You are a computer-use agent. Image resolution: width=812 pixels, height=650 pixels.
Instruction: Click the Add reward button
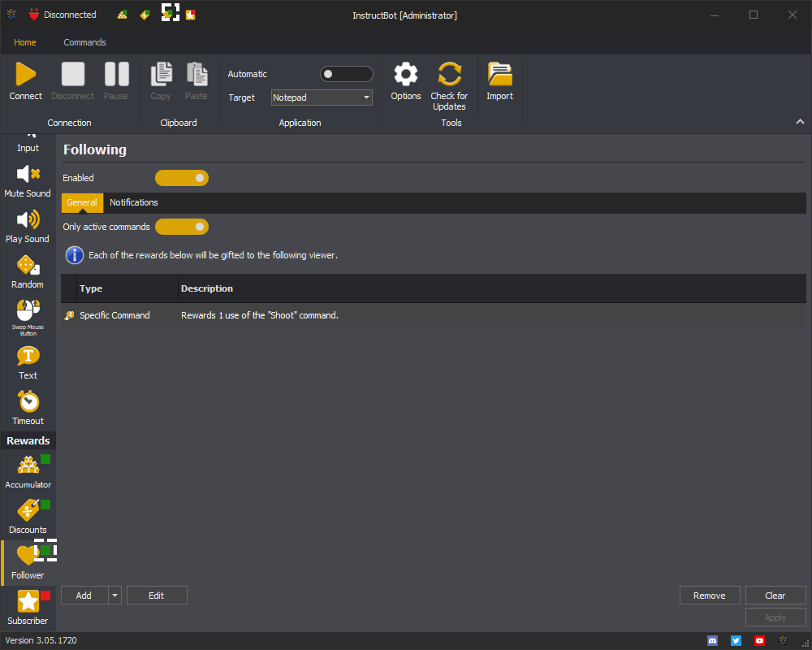[x=84, y=596]
